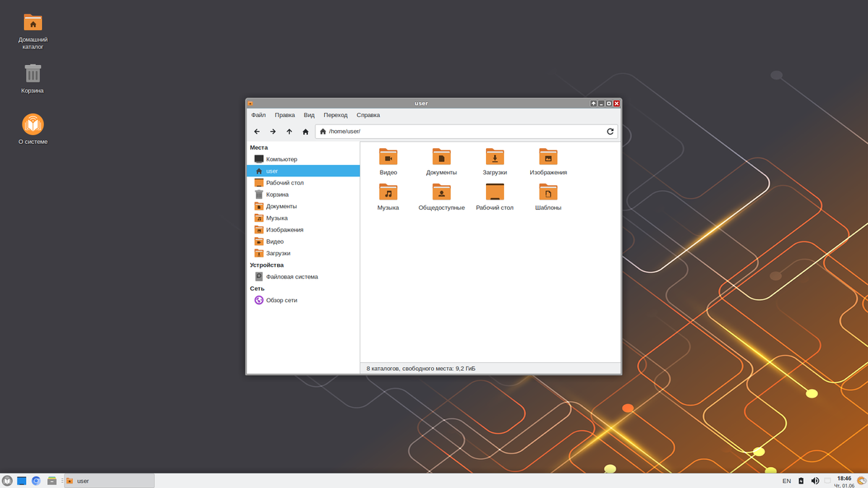Select the Шаблоны folder
Image resolution: width=868 pixels, height=488 pixels.
pyautogui.click(x=548, y=197)
